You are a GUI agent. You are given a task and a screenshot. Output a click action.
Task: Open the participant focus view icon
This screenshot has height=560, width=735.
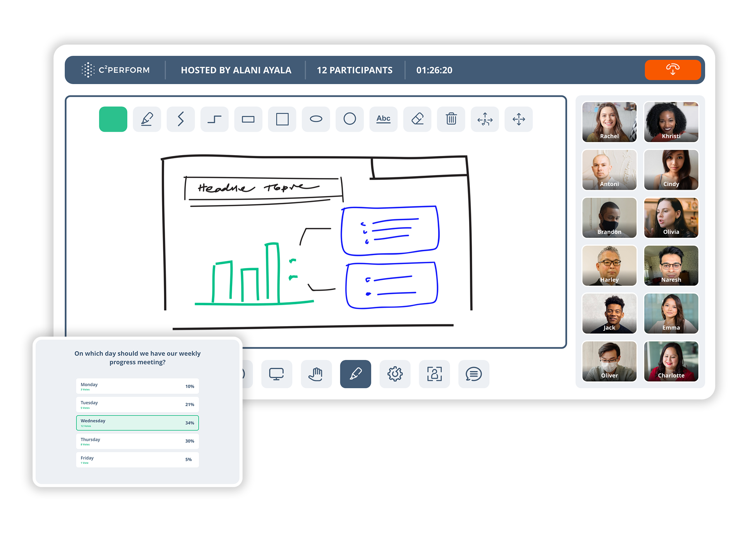(435, 374)
